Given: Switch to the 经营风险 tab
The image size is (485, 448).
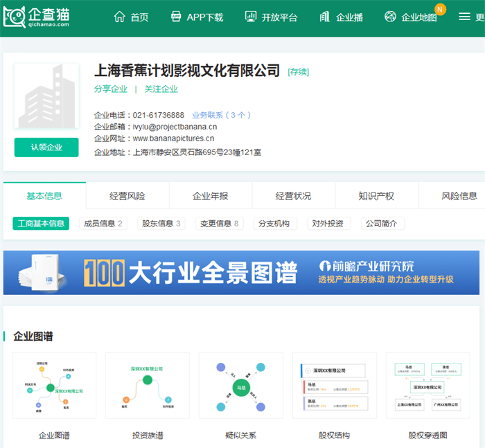Looking at the screenshot, I should click(127, 196).
